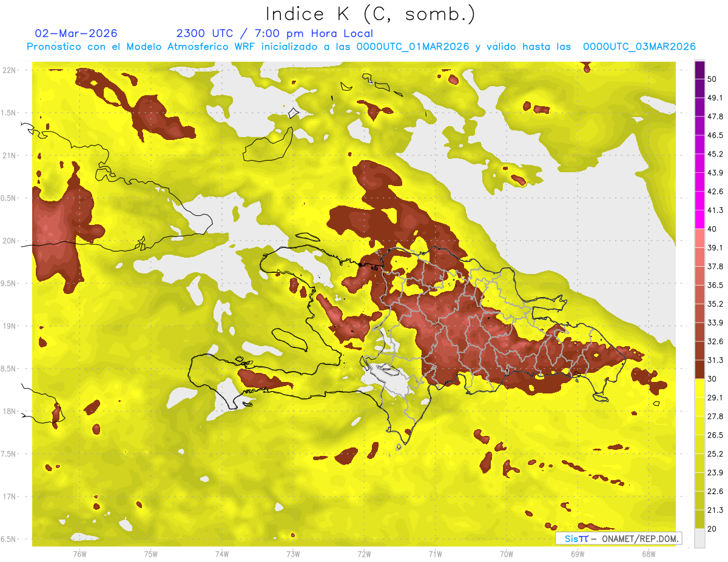The image size is (728, 562).
Task: Click the "2300 UTC / 7:00 pm Hora Local" time
Action: (274, 33)
